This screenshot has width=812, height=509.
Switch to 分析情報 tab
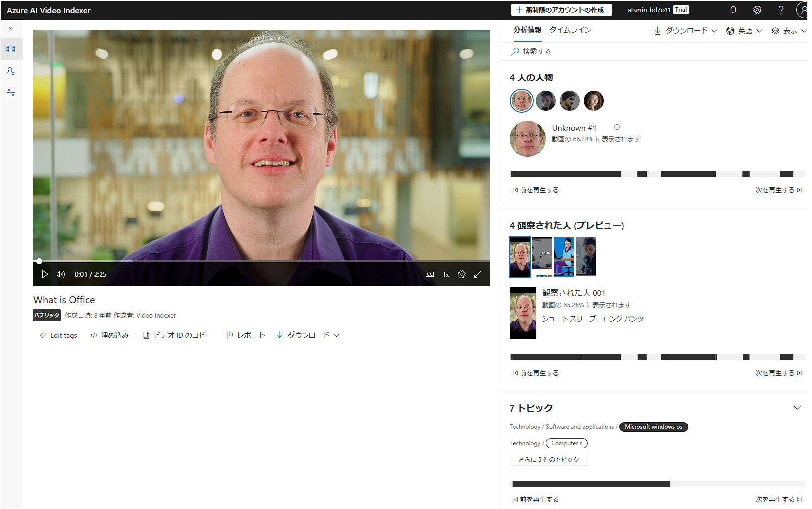click(527, 30)
